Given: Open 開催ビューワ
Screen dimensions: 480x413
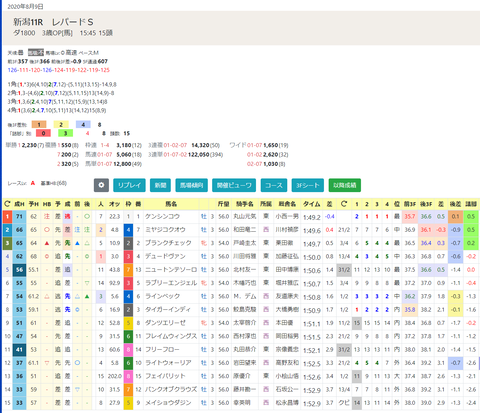Looking at the screenshot, I should click(x=234, y=185).
